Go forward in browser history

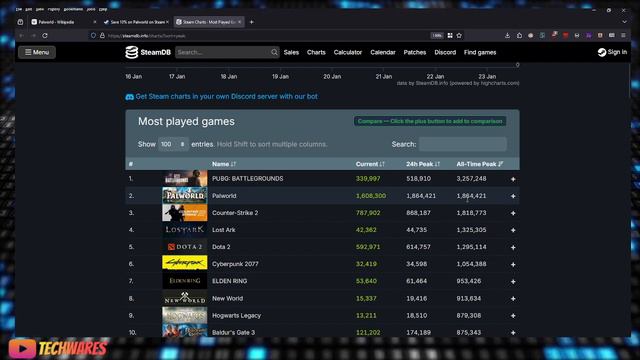(x=33, y=36)
